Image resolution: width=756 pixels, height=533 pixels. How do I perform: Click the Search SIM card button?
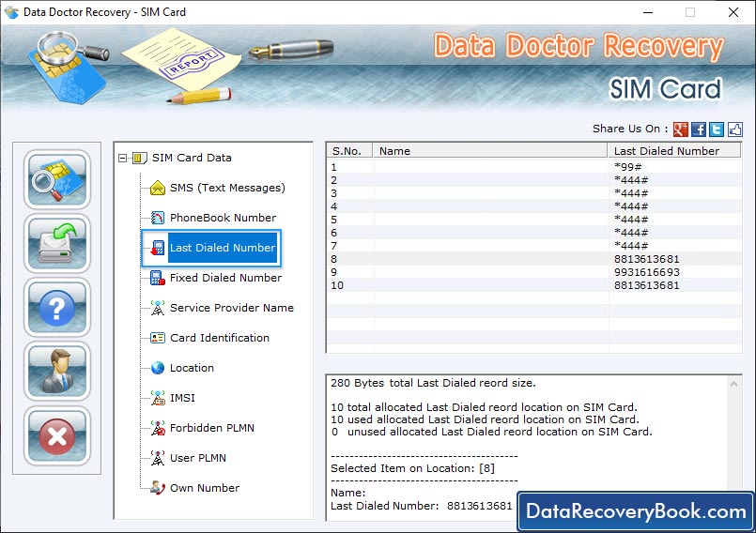(57, 179)
